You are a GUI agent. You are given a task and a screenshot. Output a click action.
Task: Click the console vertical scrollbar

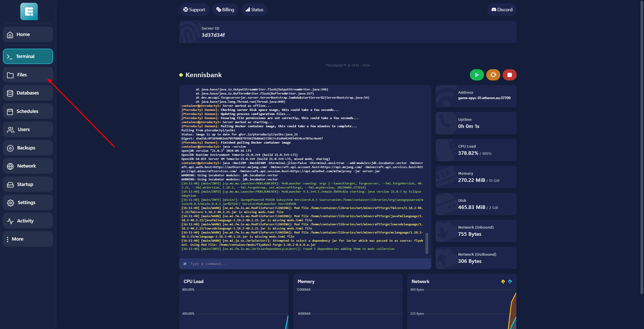tap(426, 243)
